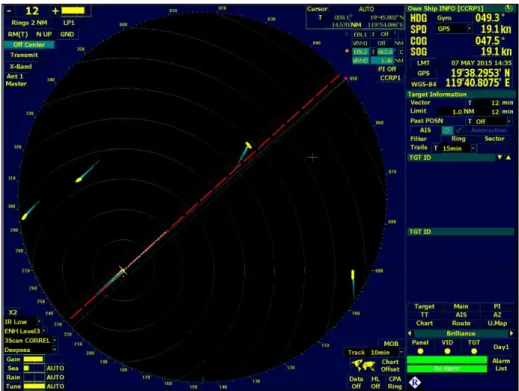Click Brilliance left arrow
This screenshot has height=391, width=519.
(410, 333)
